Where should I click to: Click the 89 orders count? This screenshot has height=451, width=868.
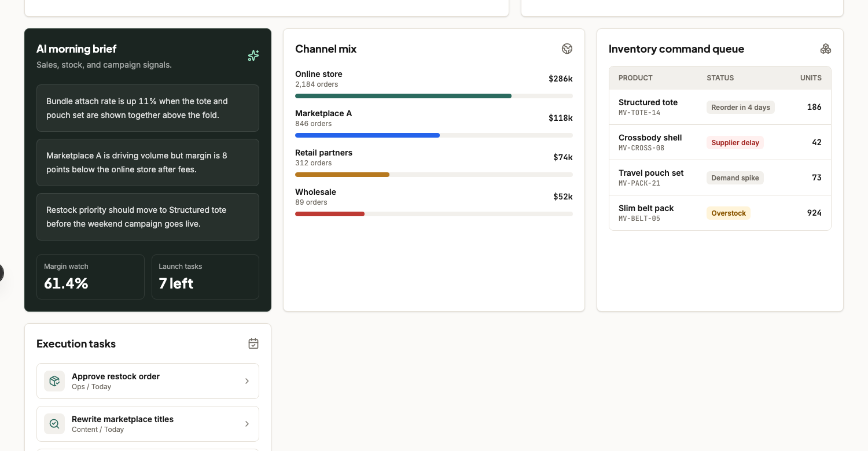(x=311, y=202)
